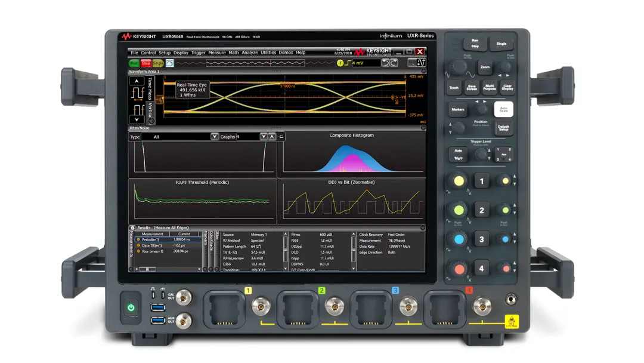
Task: Open the Analyze menu
Action: (250, 53)
